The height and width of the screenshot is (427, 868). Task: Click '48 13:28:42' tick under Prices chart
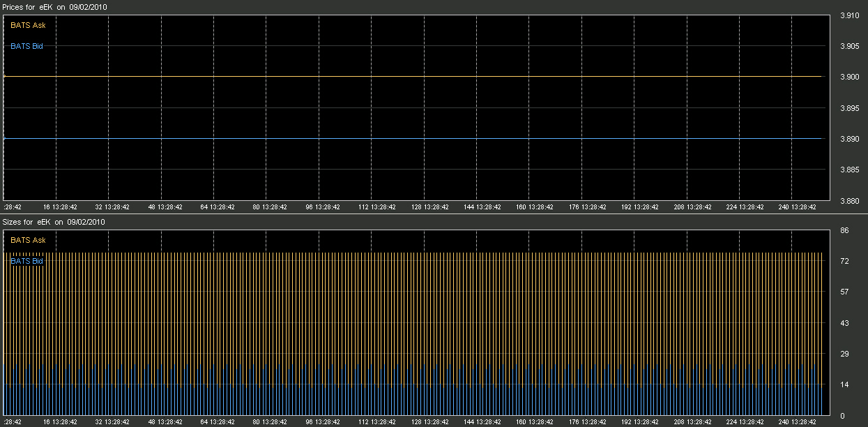click(x=165, y=207)
